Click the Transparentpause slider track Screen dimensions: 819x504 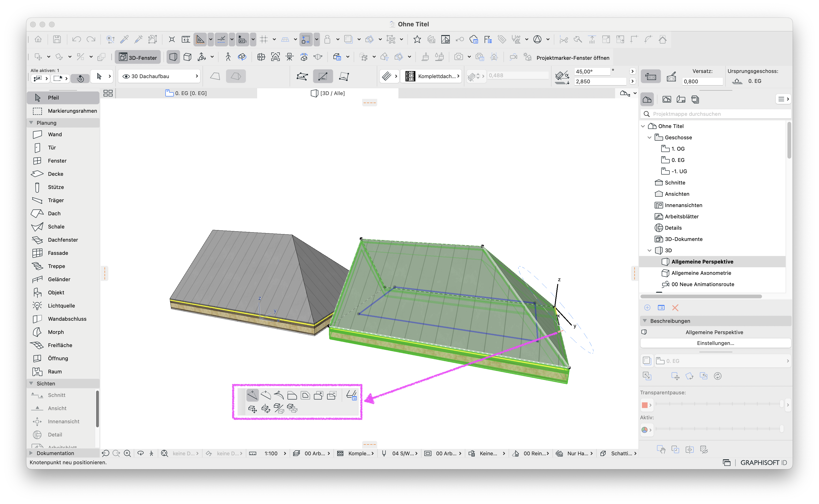tap(719, 404)
